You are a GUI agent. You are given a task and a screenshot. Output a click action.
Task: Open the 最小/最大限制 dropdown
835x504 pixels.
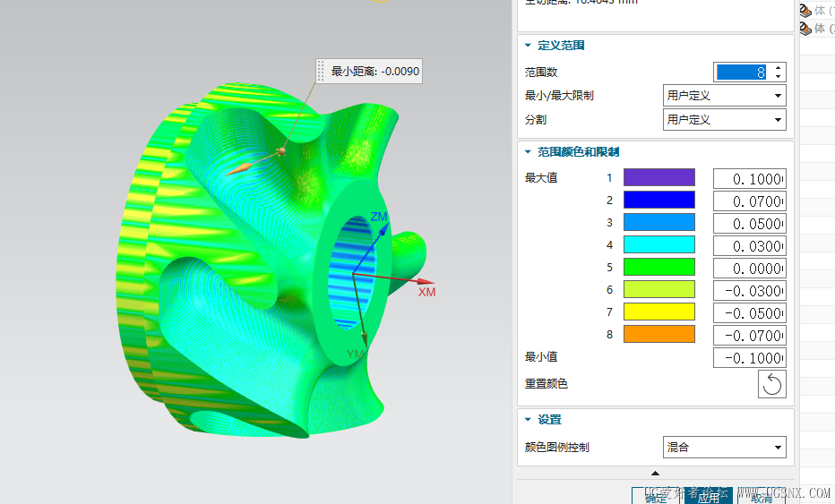pyautogui.click(x=724, y=96)
